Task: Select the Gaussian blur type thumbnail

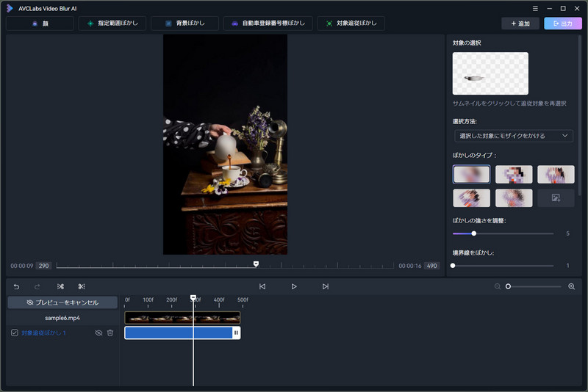Action: [x=471, y=174]
